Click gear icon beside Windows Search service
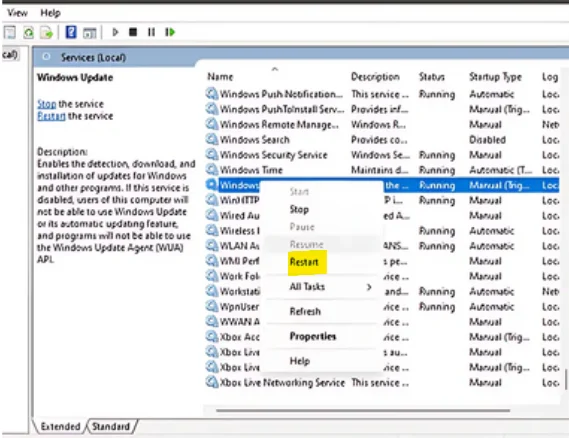This screenshot has width=569, height=438. click(212, 139)
